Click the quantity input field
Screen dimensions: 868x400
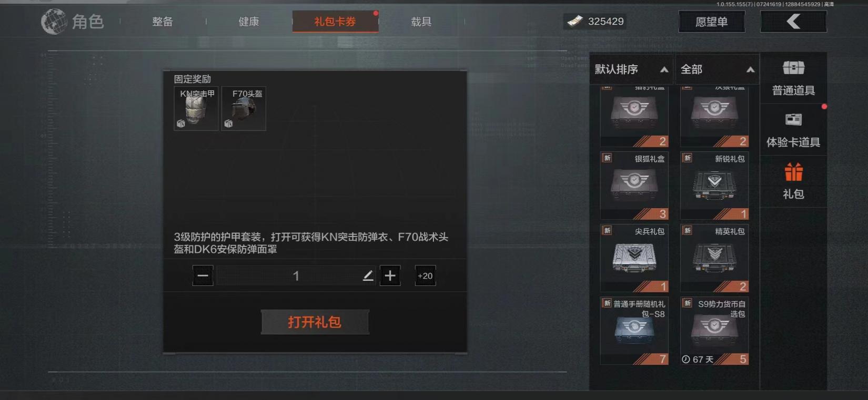point(296,275)
